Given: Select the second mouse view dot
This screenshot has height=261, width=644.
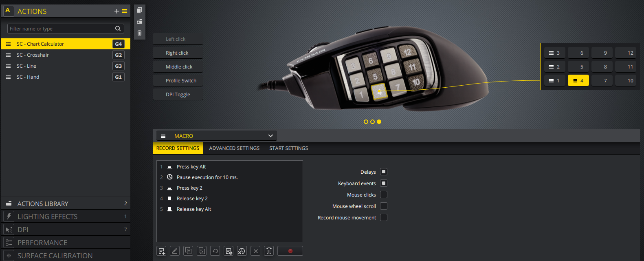Looking at the screenshot, I should click(x=372, y=122).
